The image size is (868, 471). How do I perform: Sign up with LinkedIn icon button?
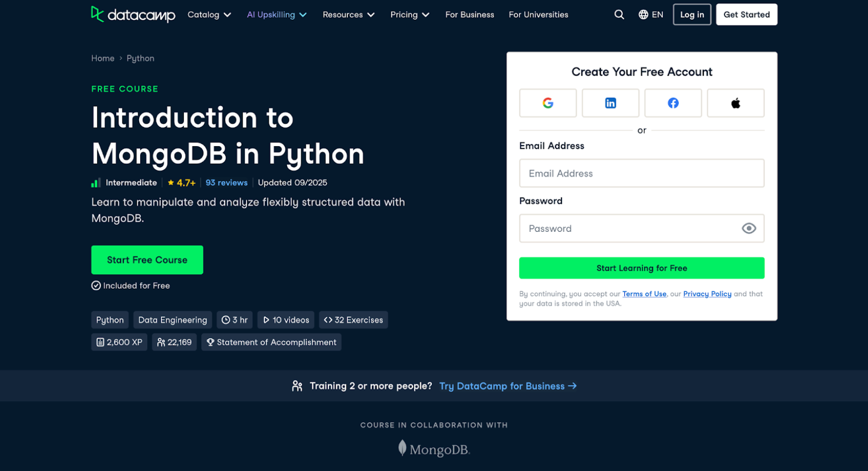(x=610, y=103)
